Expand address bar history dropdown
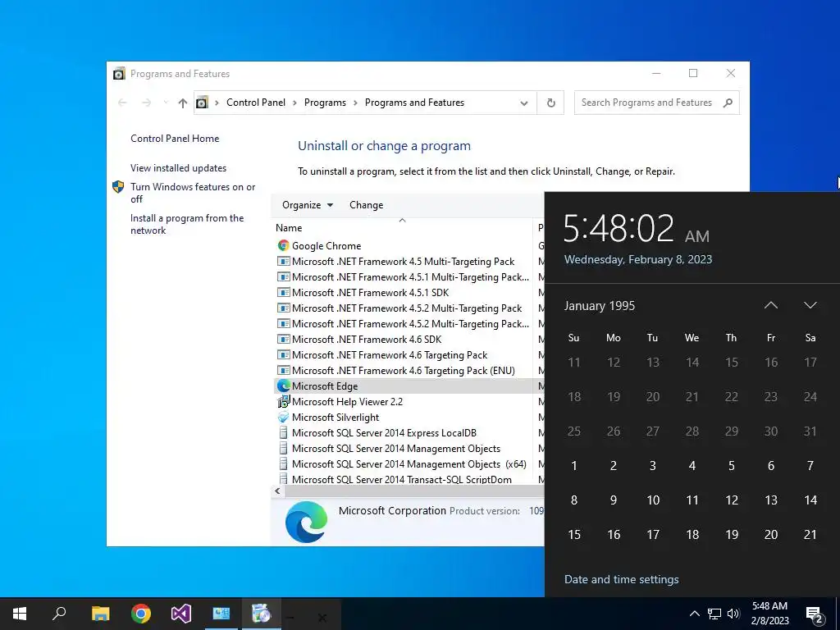 (524, 103)
